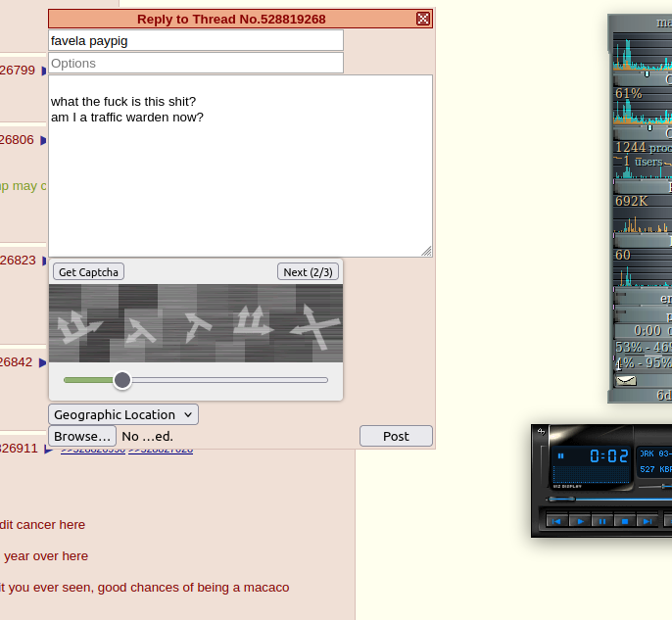The width and height of the screenshot is (672, 620).
Task: Click the comment line 'am I a traffic warden now?'
Action: [127, 117]
